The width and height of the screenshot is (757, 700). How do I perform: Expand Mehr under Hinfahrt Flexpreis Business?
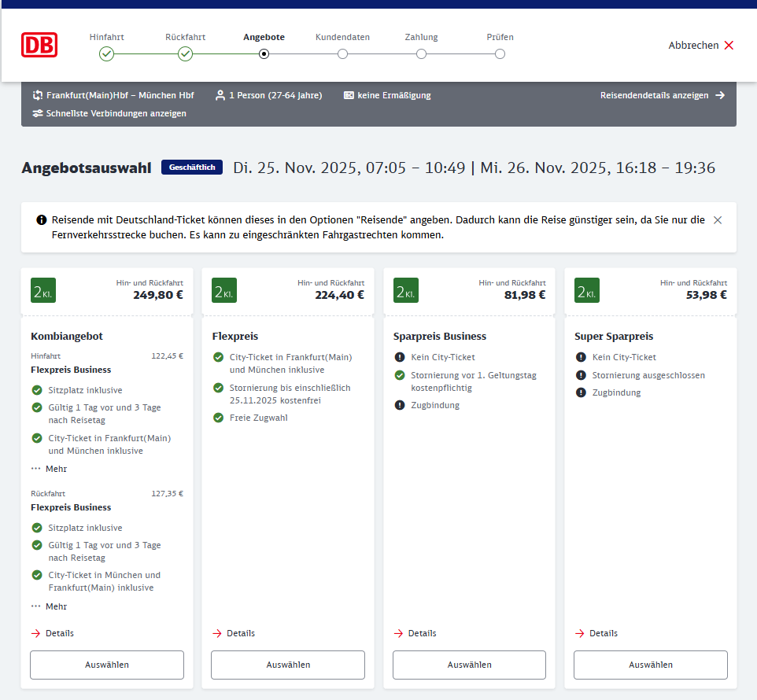49,469
